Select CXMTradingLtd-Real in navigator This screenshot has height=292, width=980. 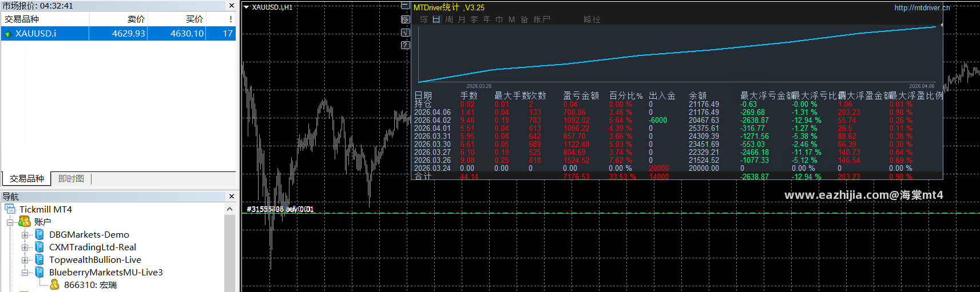coord(93,247)
